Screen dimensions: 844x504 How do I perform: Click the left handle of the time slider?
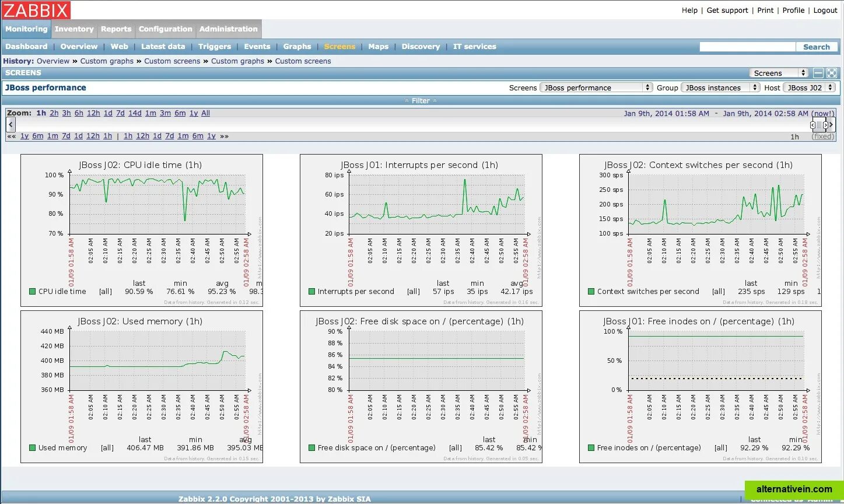(813, 125)
